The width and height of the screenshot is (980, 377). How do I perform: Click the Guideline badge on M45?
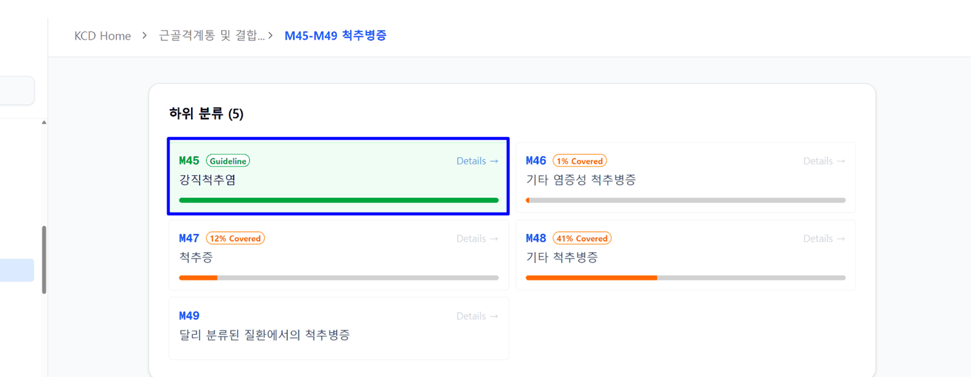[x=228, y=161]
